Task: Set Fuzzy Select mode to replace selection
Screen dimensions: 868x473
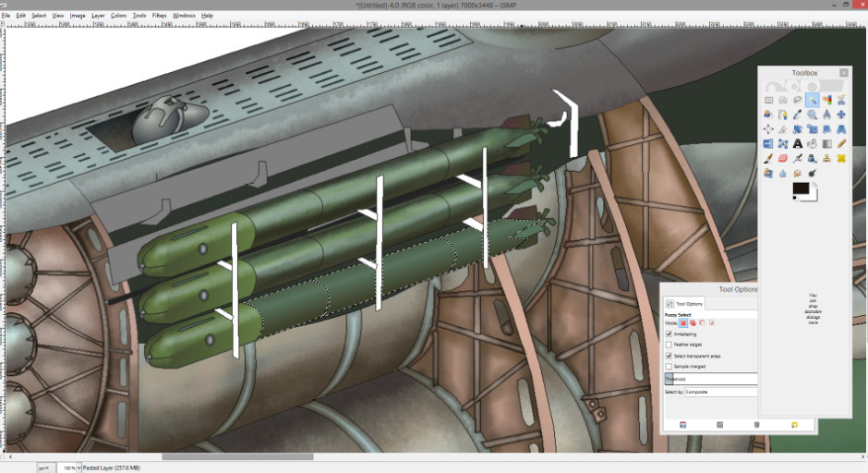Action: pyautogui.click(x=683, y=323)
